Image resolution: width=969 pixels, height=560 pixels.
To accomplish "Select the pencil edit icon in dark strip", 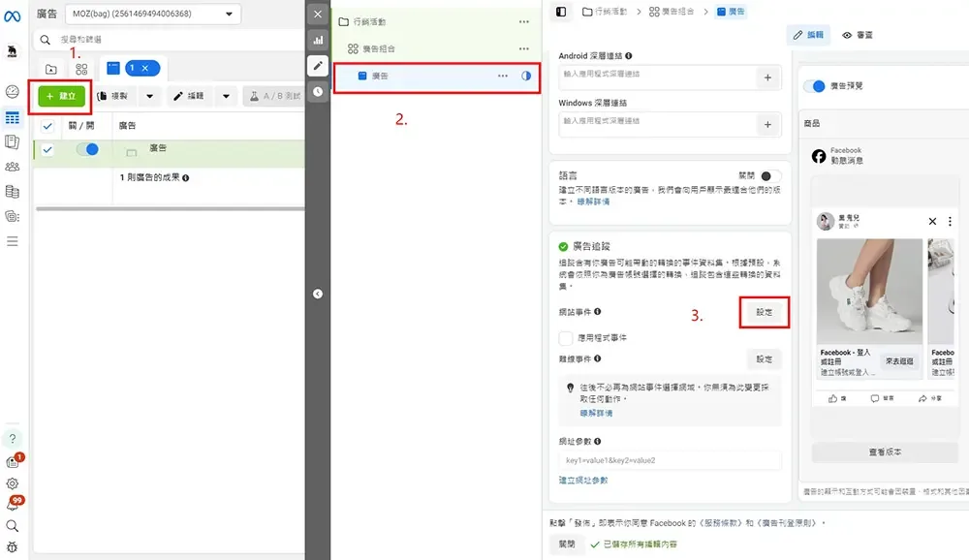I will pos(318,66).
